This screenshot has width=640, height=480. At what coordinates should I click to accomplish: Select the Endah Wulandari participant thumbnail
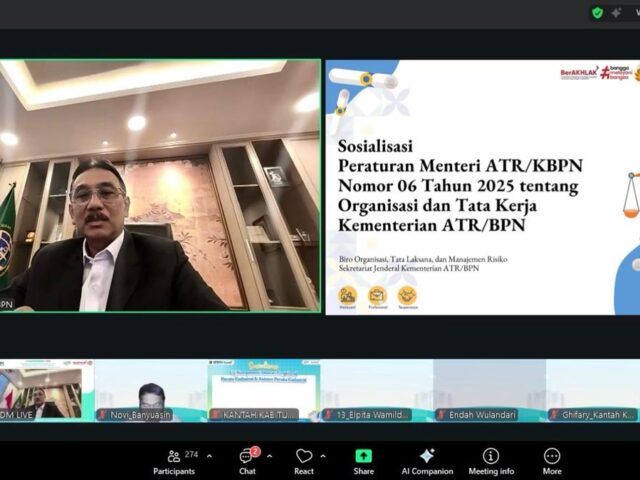tap(489, 390)
